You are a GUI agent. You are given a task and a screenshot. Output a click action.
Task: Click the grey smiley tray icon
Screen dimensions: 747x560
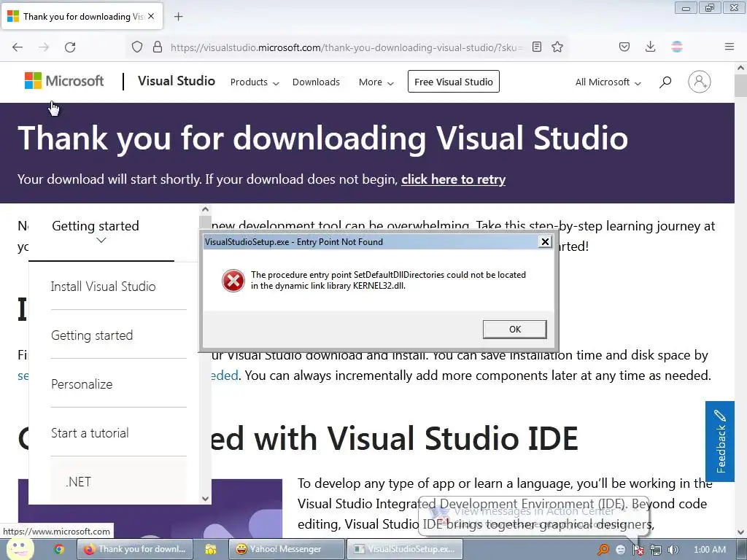[x=620, y=550]
